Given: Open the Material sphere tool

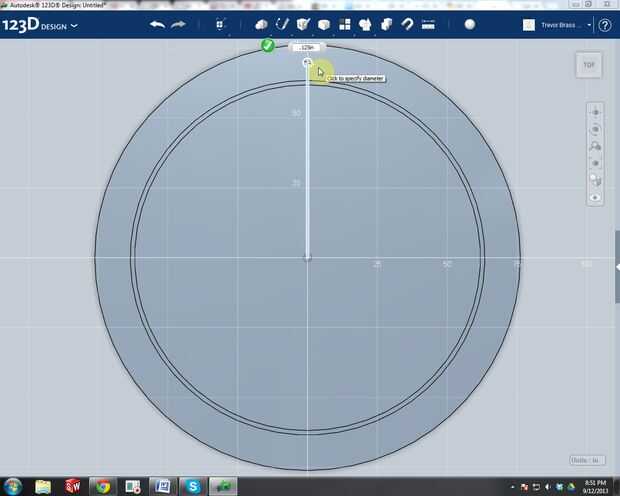Looking at the screenshot, I should pyautogui.click(x=470, y=25).
